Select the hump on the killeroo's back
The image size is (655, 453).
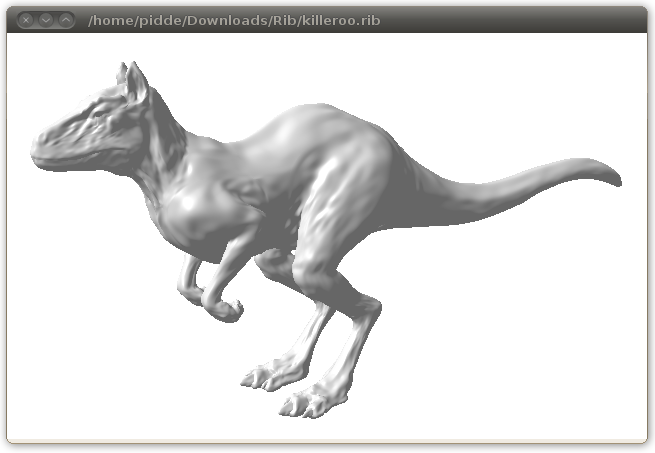pyautogui.click(x=290, y=125)
